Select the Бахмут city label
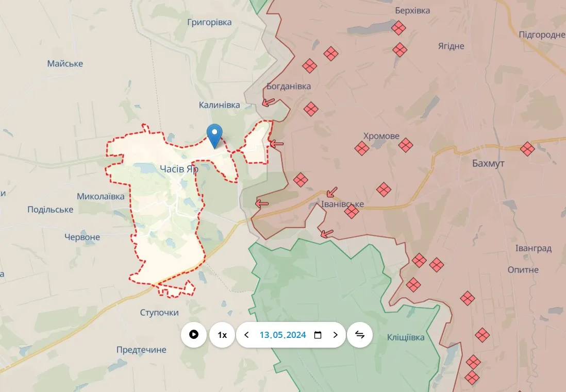Screen dimensions: 566x392 488,163
